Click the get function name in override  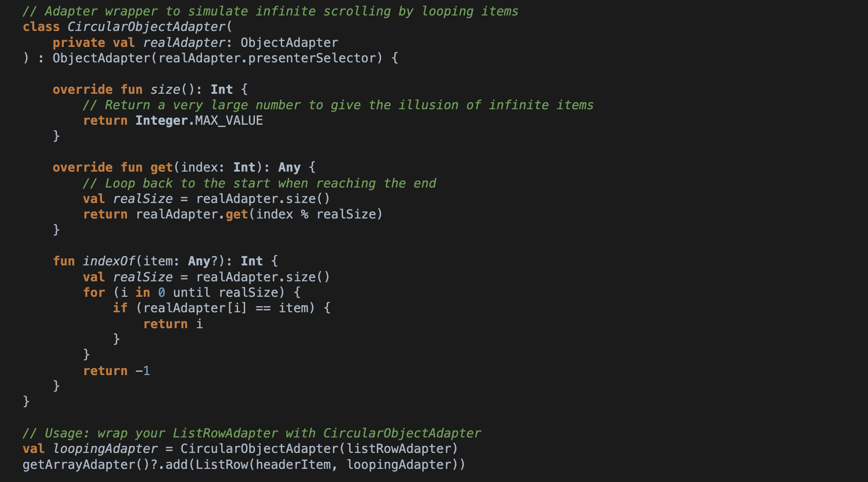(x=161, y=167)
